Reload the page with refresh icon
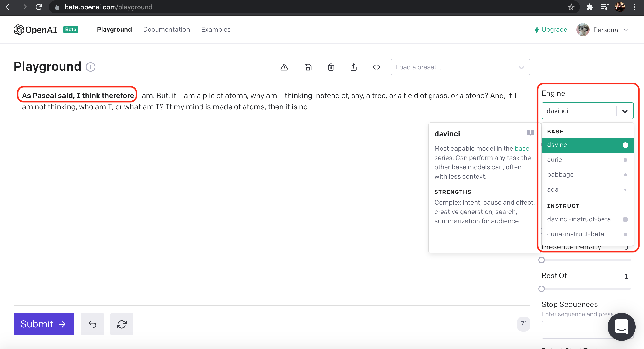This screenshot has height=349, width=644. [x=39, y=7]
